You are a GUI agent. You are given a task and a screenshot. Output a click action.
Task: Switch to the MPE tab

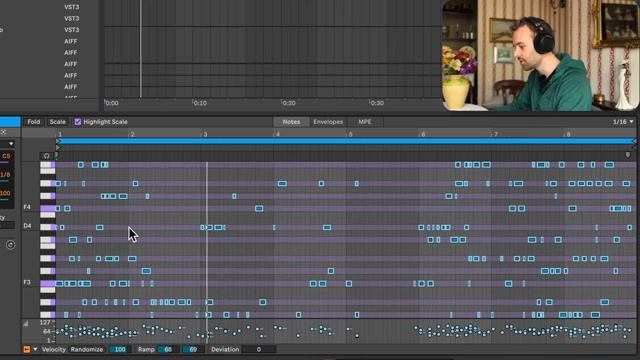[x=365, y=122]
